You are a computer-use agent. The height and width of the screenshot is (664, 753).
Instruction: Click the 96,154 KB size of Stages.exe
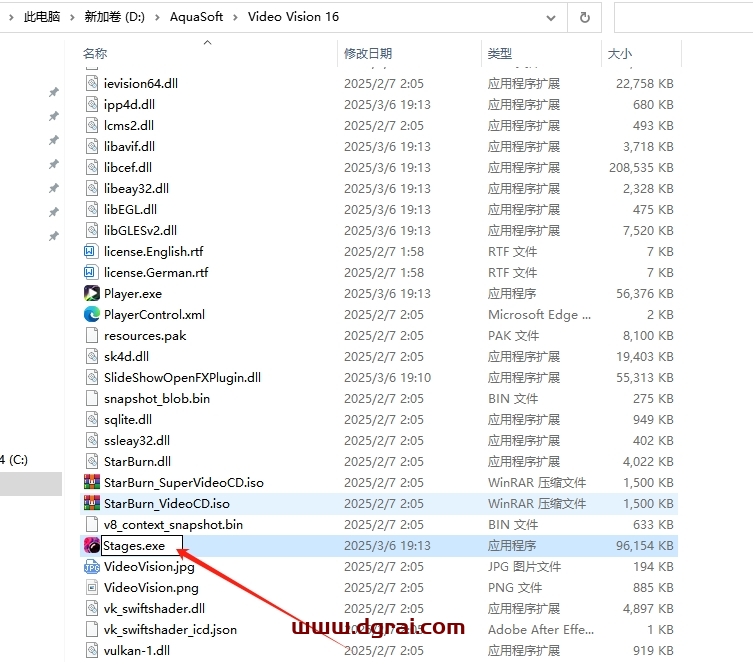click(644, 545)
